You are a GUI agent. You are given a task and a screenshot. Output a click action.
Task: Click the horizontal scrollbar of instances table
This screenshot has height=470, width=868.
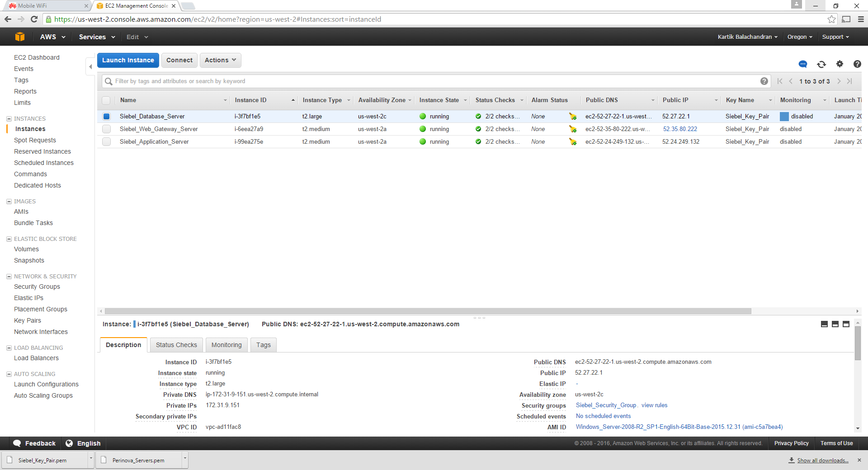[428, 311]
